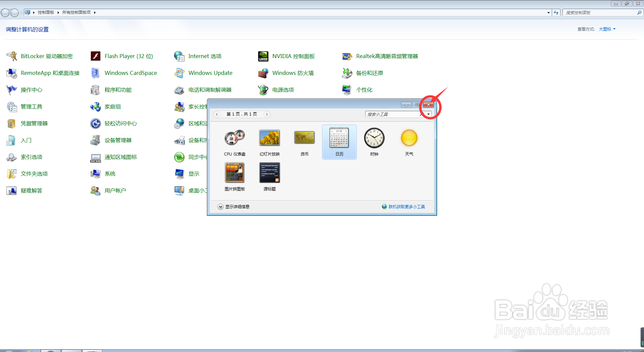Select the 货币 gadget
The height and width of the screenshot is (352, 644).
(305, 142)
